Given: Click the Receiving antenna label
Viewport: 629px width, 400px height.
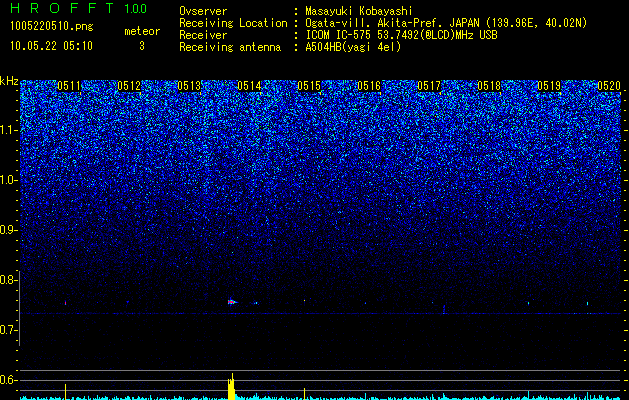Looking at the screenshot, I should (x=230, y=47).
